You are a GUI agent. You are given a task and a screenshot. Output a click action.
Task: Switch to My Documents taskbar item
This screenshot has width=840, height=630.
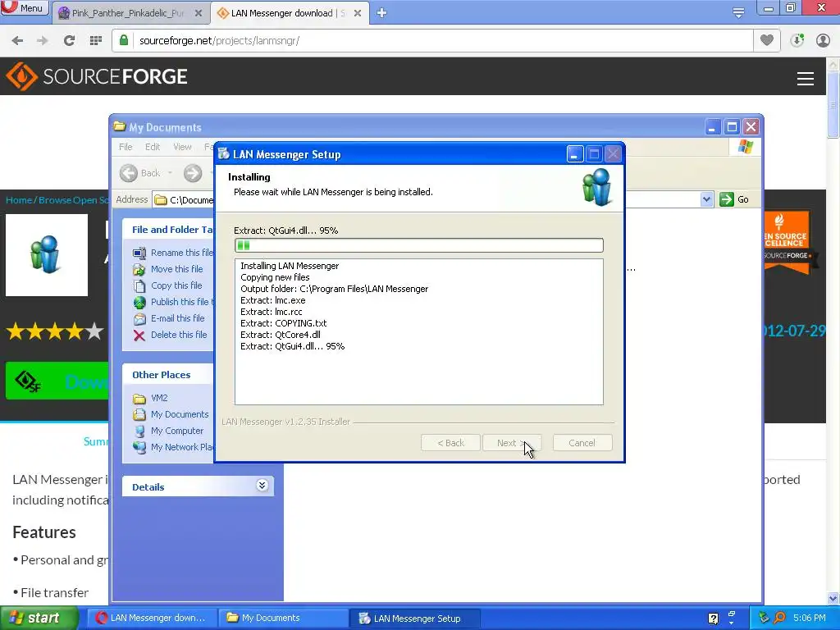[x=284, y=618]
